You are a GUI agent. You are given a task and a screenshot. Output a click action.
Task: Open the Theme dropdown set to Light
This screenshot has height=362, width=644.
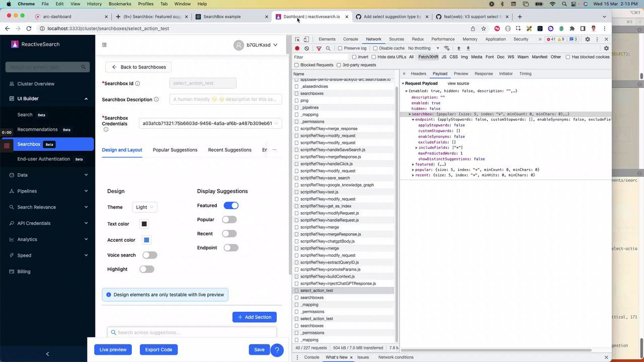145,207
